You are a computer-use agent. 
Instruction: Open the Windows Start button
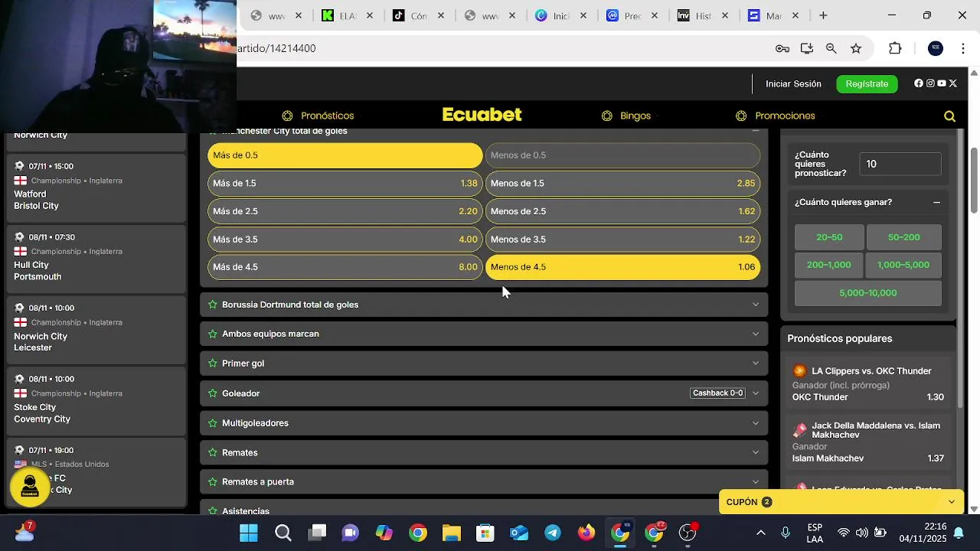(x=249, y=533)
